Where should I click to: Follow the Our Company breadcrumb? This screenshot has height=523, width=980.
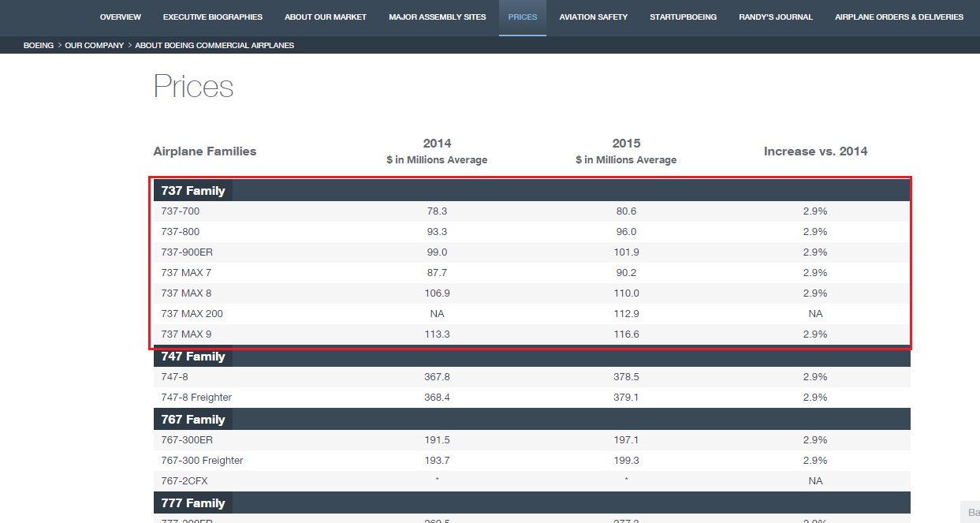pos(95,46)
